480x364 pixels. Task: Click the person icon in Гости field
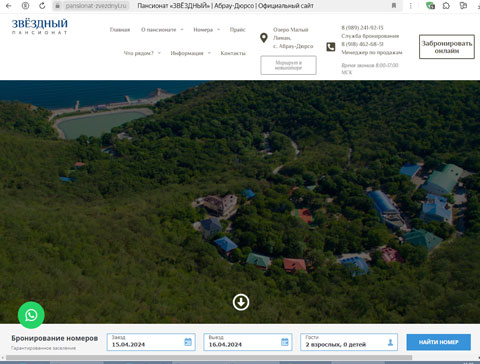390,342
